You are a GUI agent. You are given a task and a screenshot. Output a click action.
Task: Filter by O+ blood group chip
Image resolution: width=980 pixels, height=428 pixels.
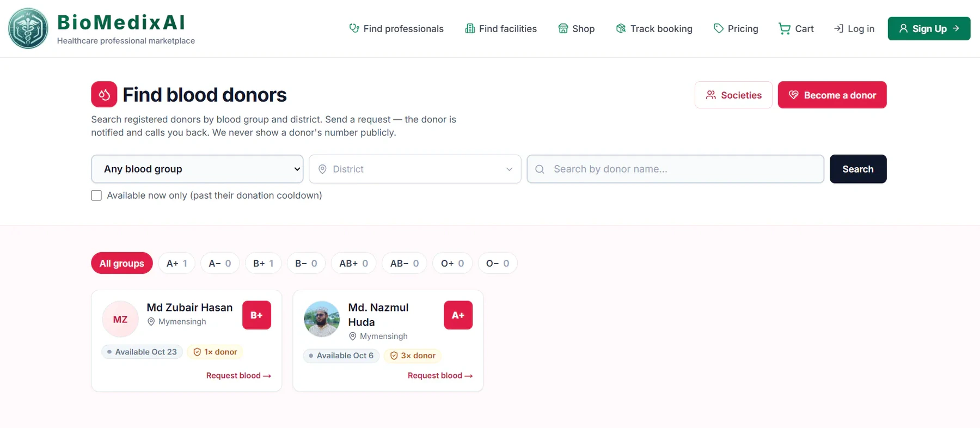click(452, 263)
